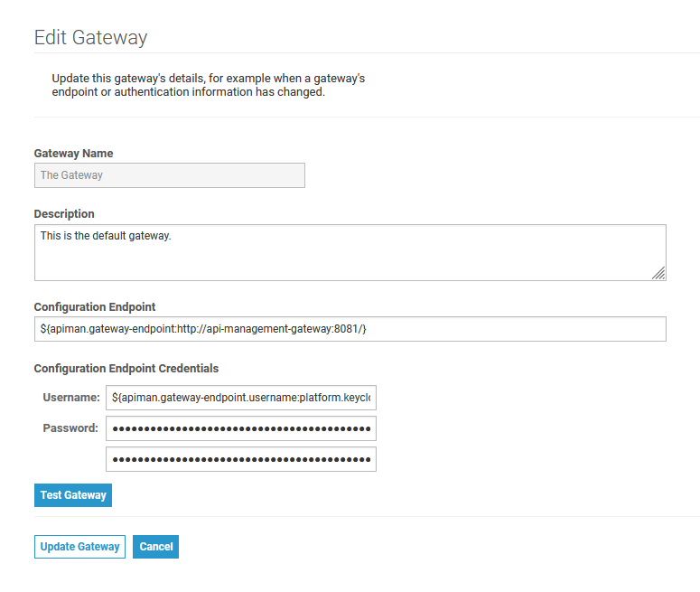Image resolution: width=700 pixels, height=592 pixels.
Task: Click the Username label
Action: [70, 398]
